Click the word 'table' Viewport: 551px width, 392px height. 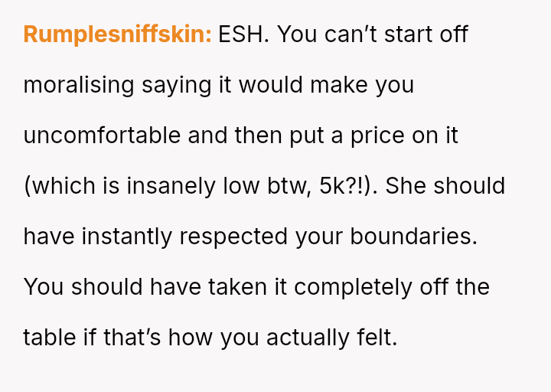[51, 338]
